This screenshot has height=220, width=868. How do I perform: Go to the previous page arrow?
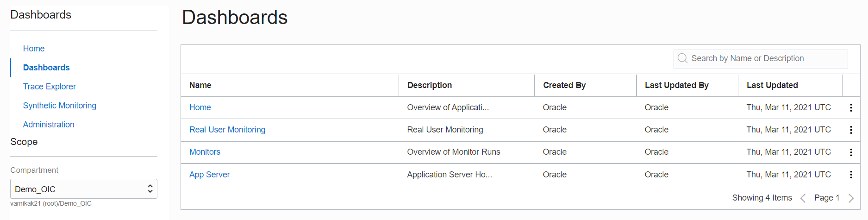click(x=803, y=198)
